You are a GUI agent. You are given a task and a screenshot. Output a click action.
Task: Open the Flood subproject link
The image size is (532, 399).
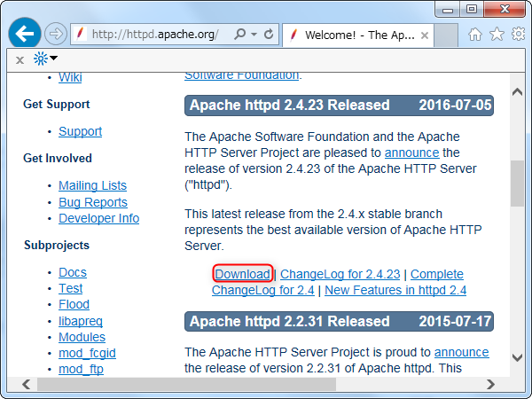click(x=74, y=304)
